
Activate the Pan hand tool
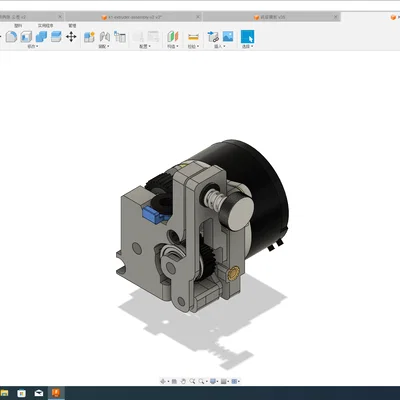[x=183, y=381]
